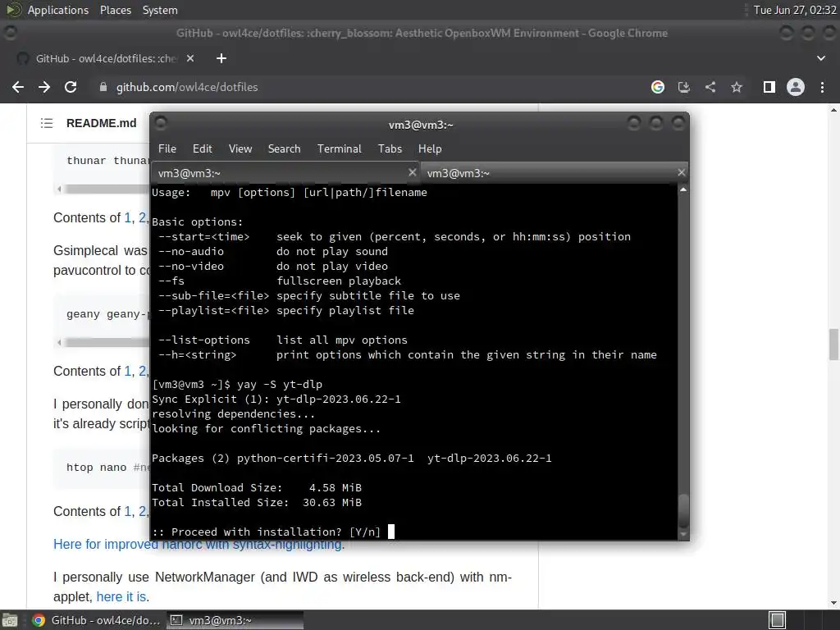Screen dimensions: 840x630
Task: Close the second terminal tab
Action: [682, 172]
